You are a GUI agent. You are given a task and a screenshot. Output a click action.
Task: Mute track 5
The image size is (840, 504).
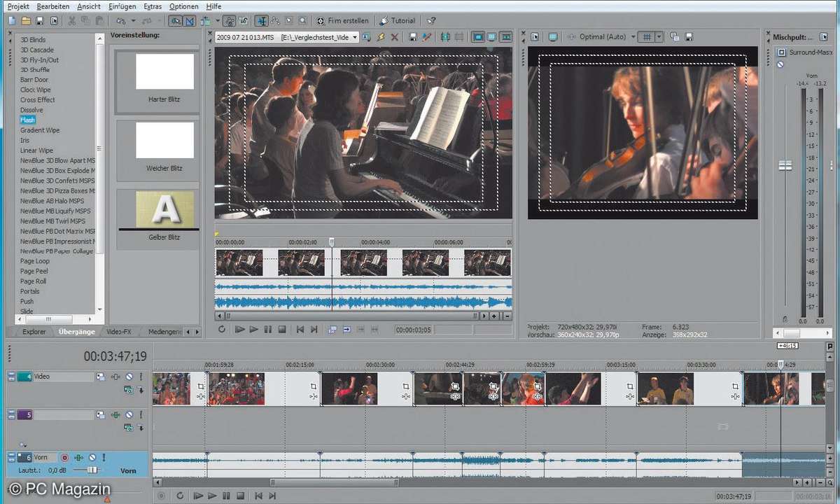[x=129, y=415]
